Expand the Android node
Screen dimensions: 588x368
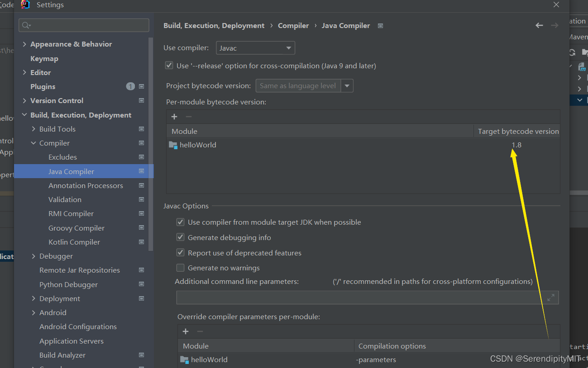point(33,312)
